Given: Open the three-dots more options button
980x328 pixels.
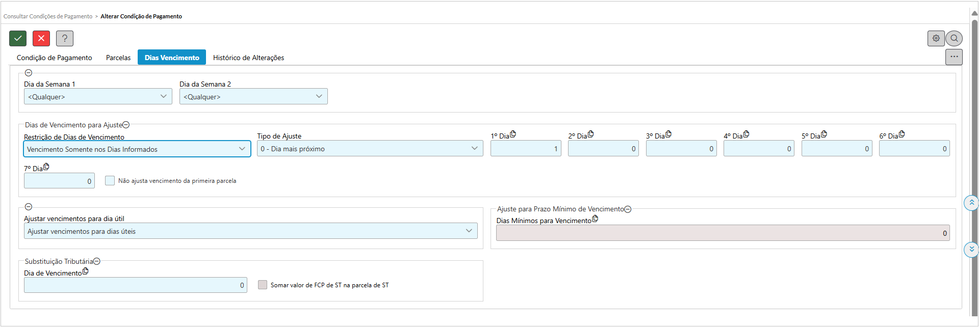Looking at the screenshot, I should (x=954, y=57).
